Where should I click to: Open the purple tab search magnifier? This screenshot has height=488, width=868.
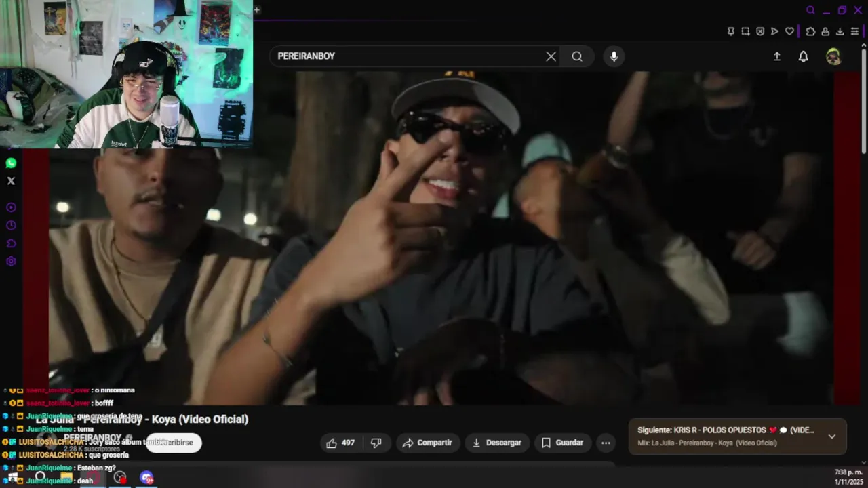(x=810, y=10)
